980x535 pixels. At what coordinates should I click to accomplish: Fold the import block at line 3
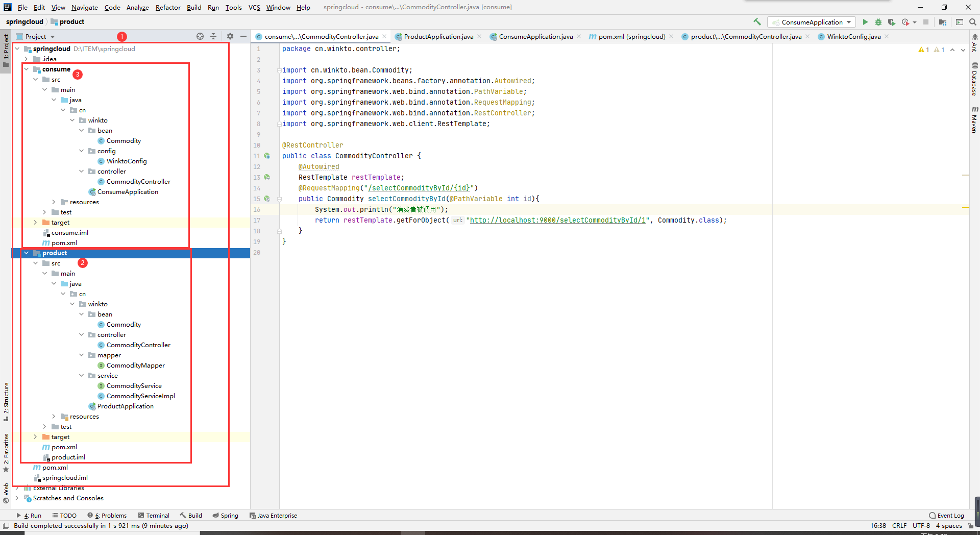click(279, 70)
